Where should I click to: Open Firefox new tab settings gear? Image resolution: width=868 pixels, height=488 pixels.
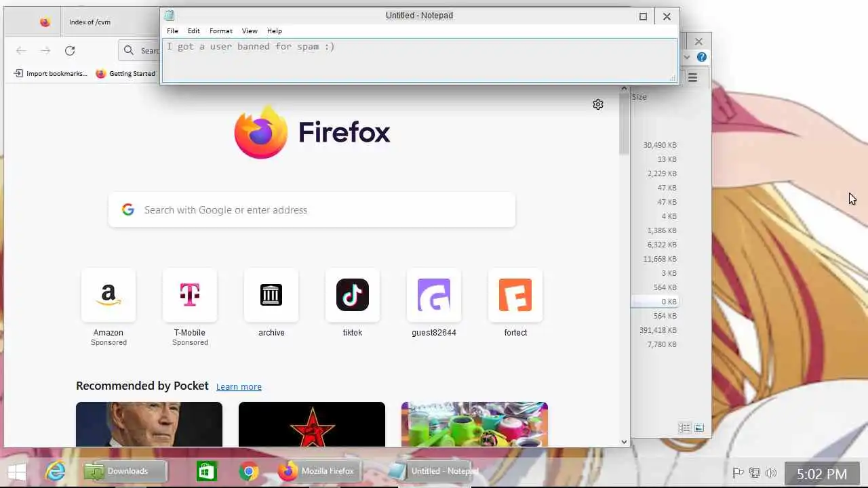(x=597, y=104)
